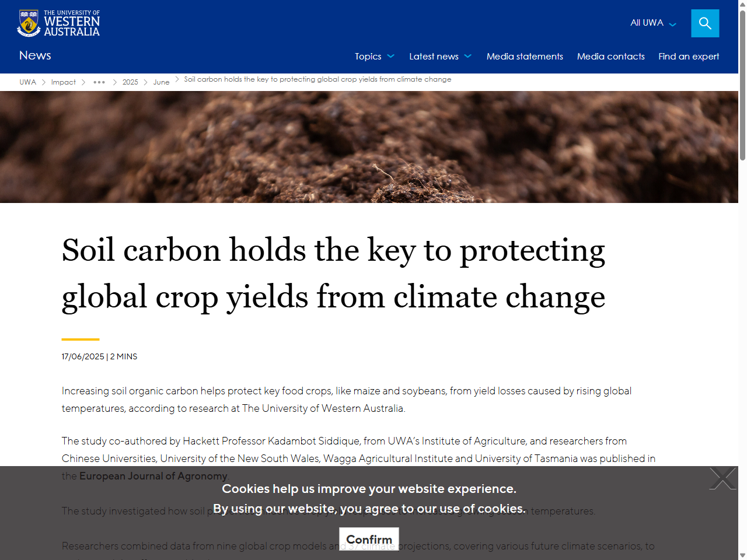This screenshot has height=560, width=747.
Task: Click the search magnifying glass icon
Action: tap(704, 23)
